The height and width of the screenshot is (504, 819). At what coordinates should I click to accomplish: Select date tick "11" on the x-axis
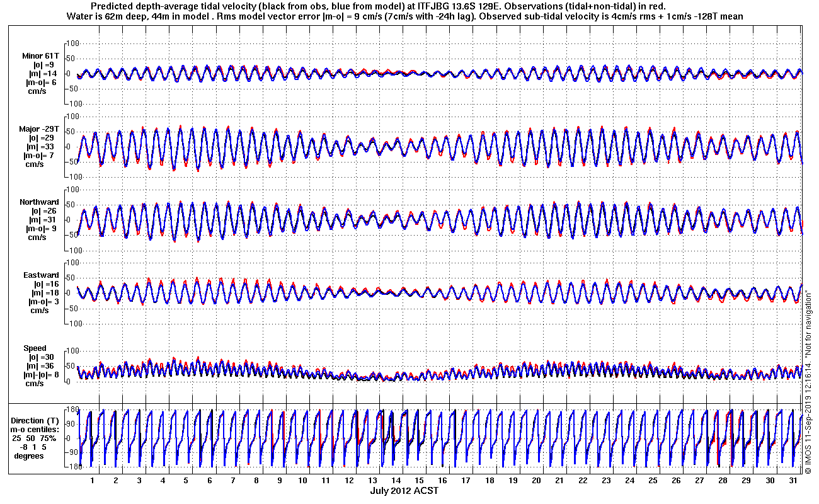326,481
